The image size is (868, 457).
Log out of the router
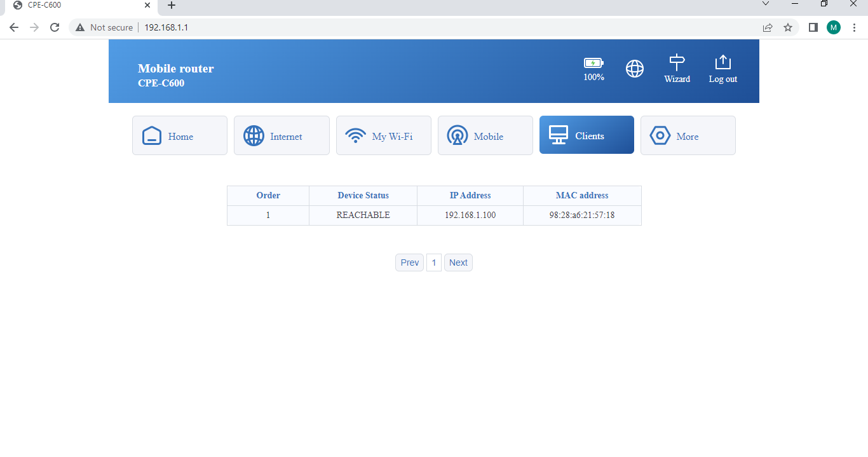[x=723, y=69]
